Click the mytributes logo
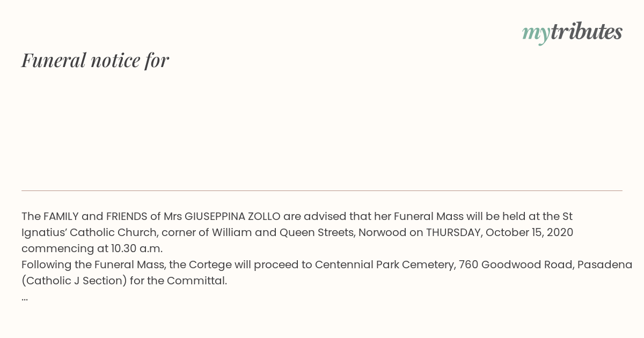Screen dimensions: 644x338 coord(572,33)
